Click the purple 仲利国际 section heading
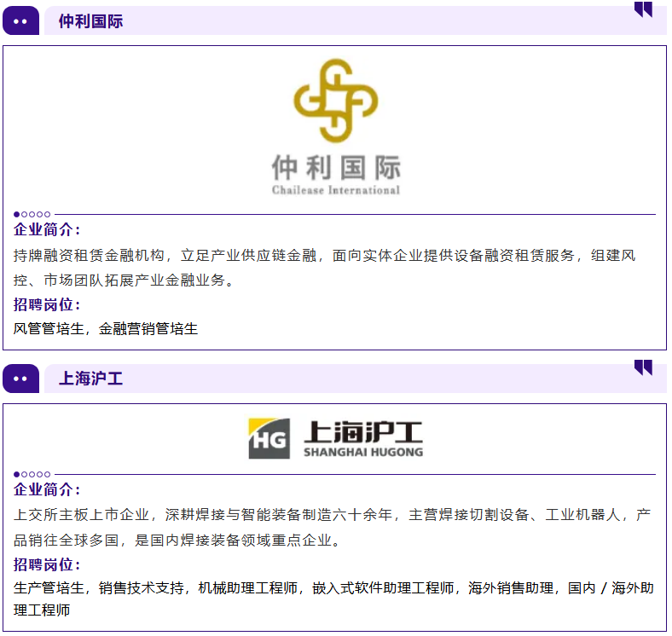This screenshot has height=636, width=672. coord(90,21)
